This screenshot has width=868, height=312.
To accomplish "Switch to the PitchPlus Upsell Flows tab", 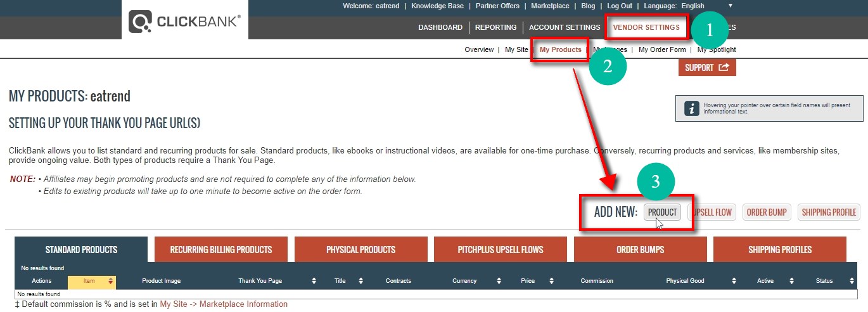I will click(501, 249).
